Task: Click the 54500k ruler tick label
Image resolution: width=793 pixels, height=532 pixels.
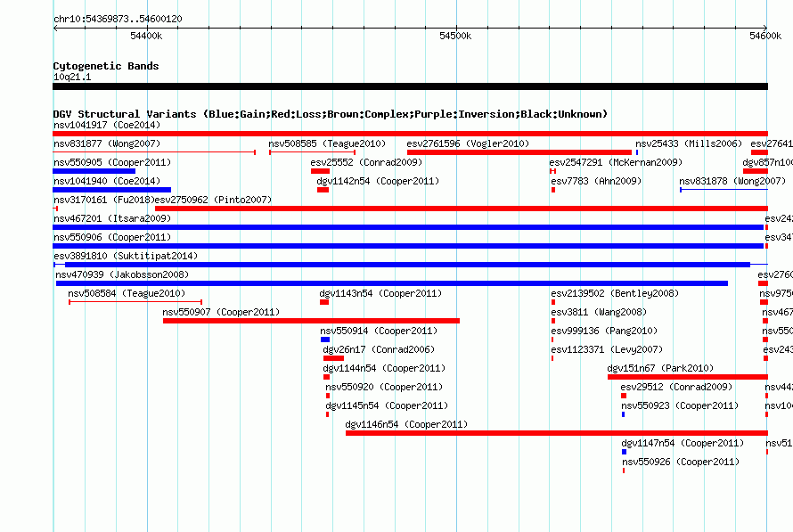Action: pos(455,36)
